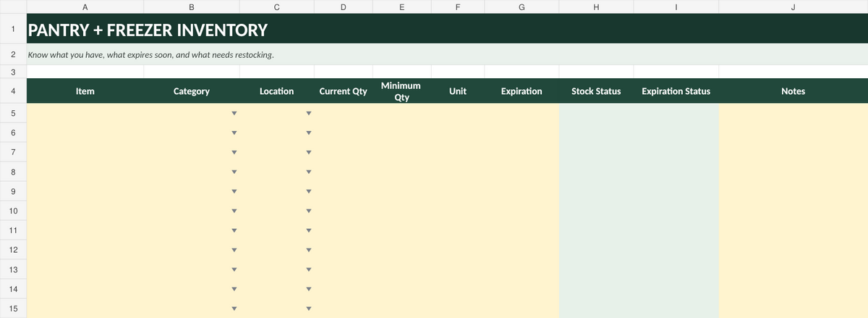Click the 'Notes' header cell
Screen dimensions: 868x318
tap(793, 91)
